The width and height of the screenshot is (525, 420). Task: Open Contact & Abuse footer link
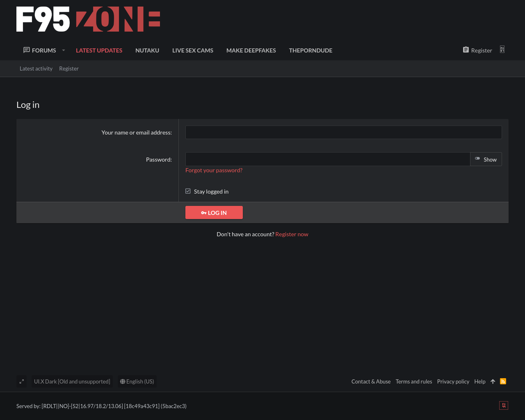(371, 381)
